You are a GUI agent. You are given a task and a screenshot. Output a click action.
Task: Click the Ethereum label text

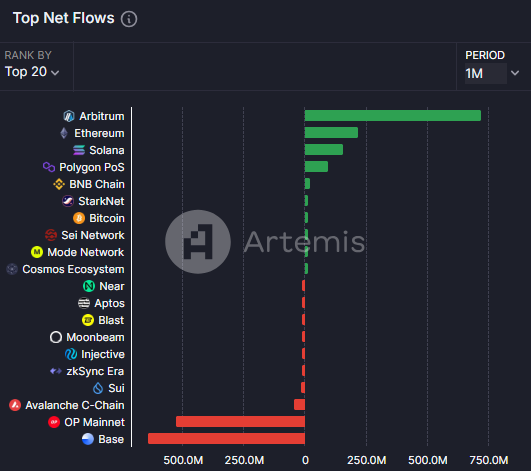99,133
